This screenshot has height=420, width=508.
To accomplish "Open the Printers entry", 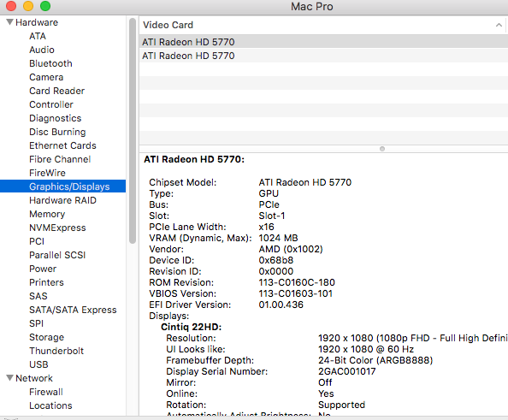I will pos(47,282).
